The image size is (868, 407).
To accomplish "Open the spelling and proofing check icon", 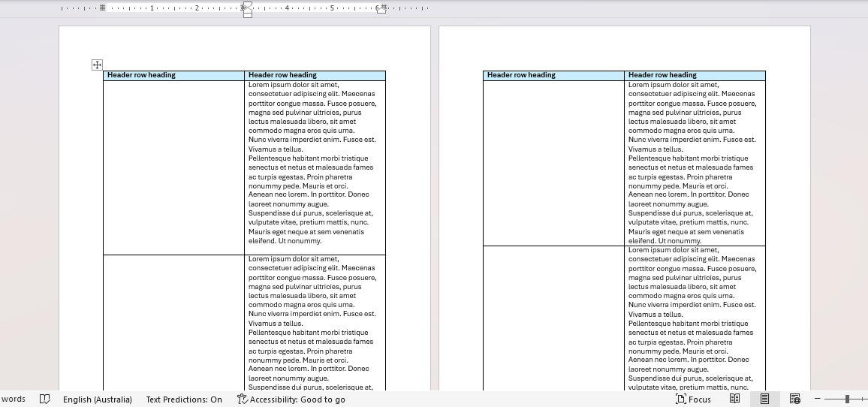I will coord(45,399).
